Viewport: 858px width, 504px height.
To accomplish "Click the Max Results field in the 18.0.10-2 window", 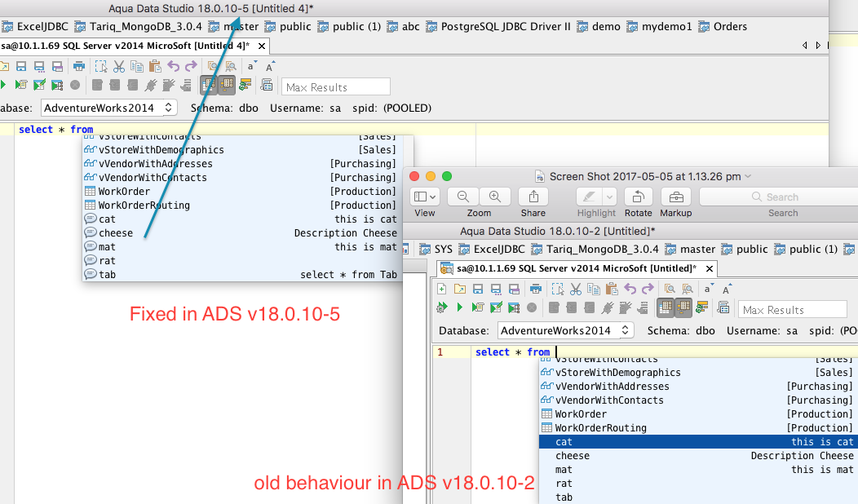I will click(x=792, y=310).
